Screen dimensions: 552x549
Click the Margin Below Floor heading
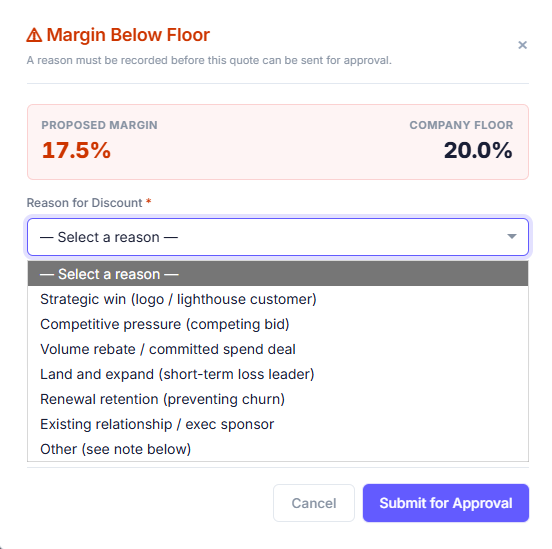pyautogui.click(x=128, y=35)
